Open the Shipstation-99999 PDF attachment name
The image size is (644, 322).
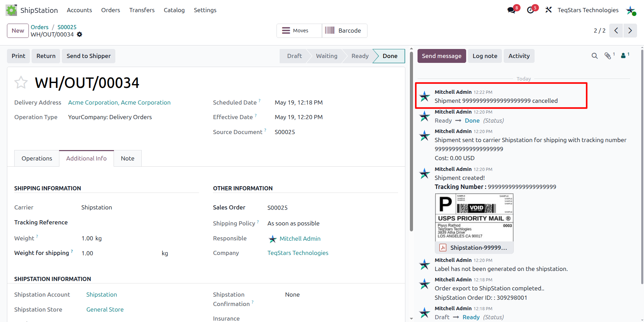pyautogui.click(x=479, y=248)
